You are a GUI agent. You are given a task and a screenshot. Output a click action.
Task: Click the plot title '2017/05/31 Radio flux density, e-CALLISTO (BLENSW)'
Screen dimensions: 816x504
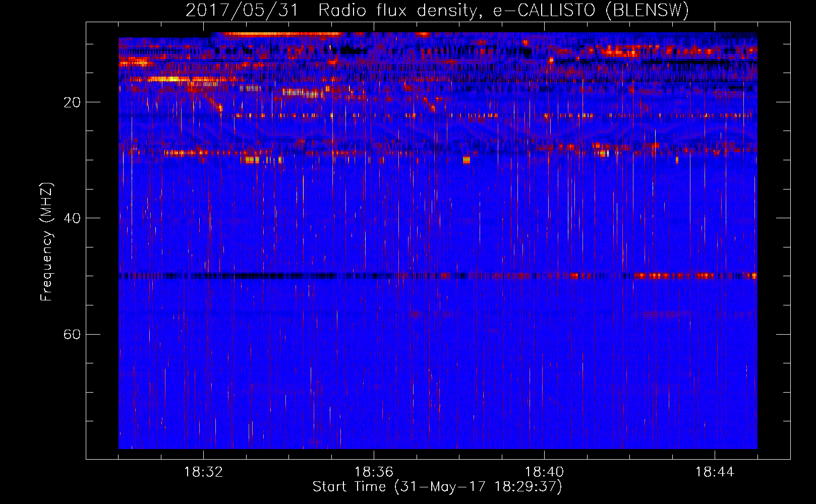coord(437,11)
